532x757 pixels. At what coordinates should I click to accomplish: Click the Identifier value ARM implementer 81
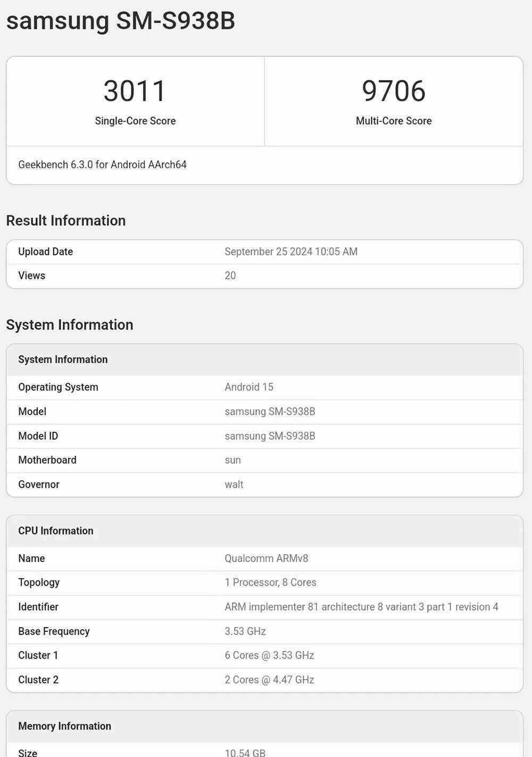coord(361,607)
